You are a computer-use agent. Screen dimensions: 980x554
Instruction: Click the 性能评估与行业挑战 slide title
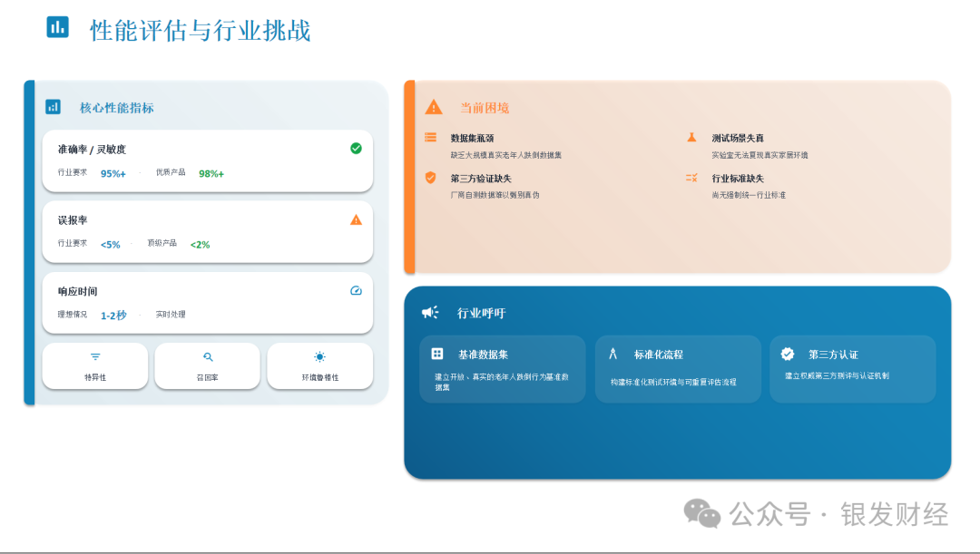point(201,31)
